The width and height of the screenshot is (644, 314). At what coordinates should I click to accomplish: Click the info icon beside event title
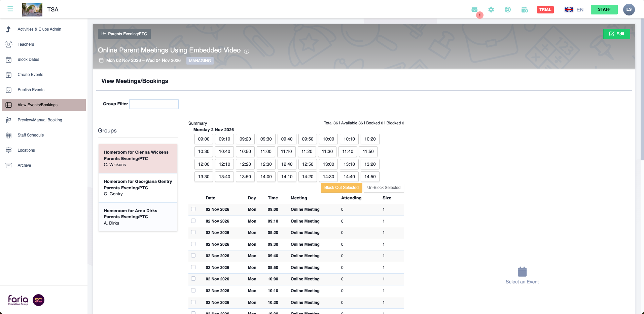click(247, 51)
